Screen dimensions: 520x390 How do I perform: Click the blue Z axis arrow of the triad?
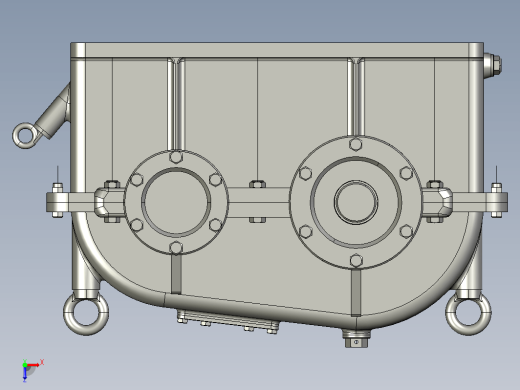pyautogui.click(x=25, y=374)
